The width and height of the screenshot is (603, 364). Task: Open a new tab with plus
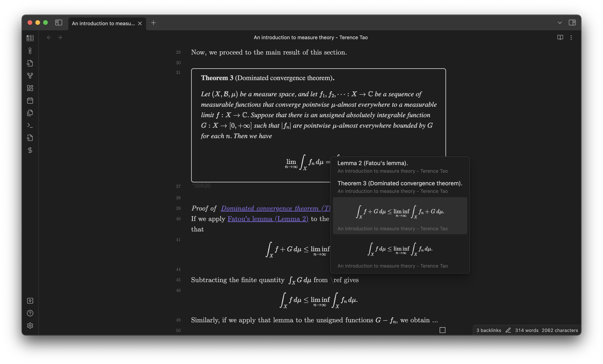(x=153, y=23)
